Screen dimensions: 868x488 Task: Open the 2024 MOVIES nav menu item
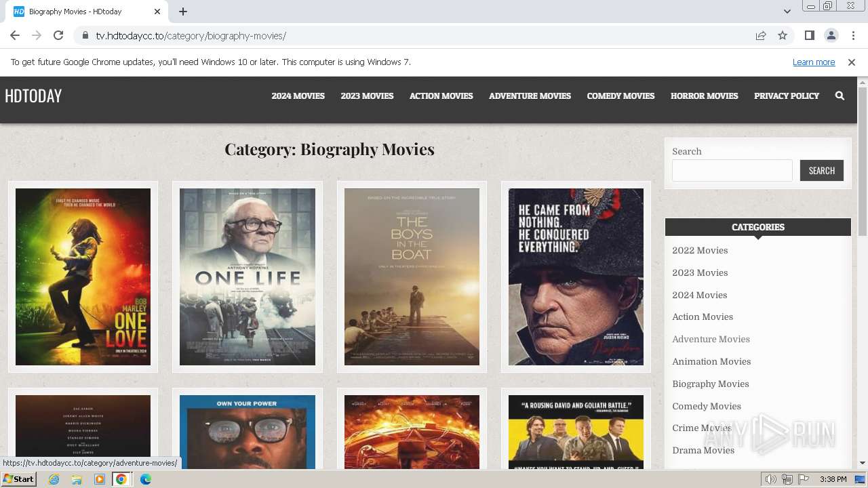[x=298, y=96]
